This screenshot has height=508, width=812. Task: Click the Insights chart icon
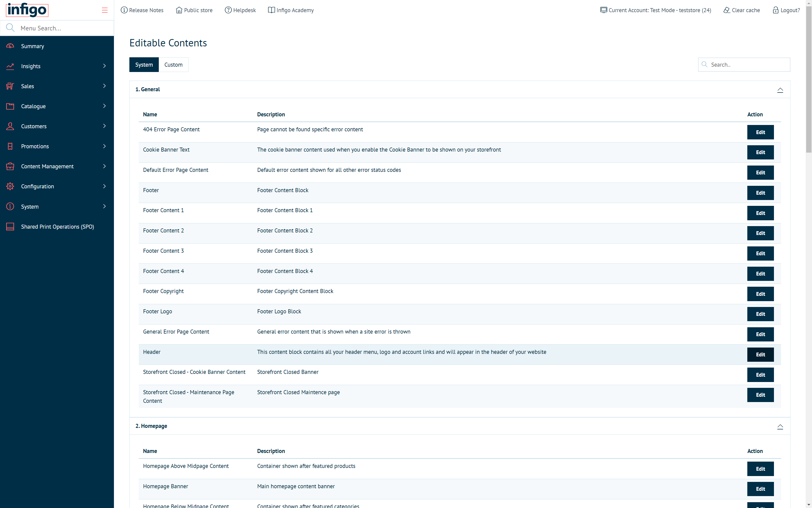coord(10,66)
